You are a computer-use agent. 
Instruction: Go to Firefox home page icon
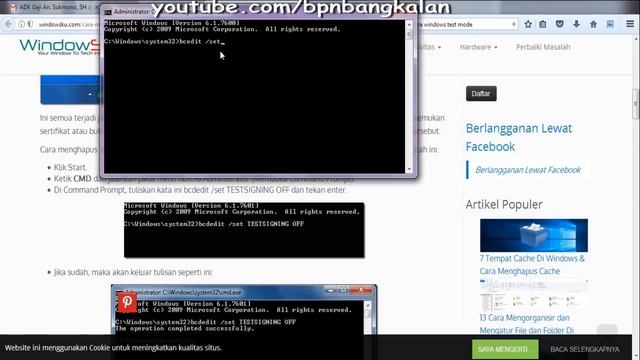593,24
